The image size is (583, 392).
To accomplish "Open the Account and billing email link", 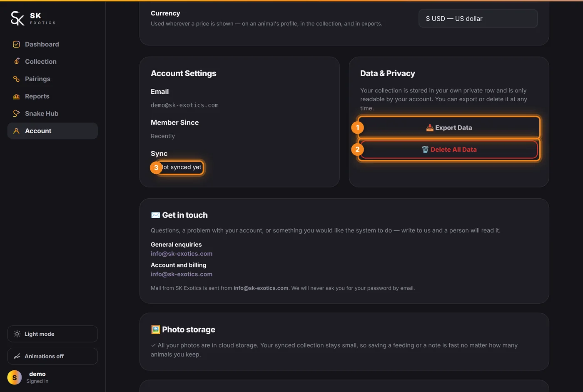I will click(182, 274).
